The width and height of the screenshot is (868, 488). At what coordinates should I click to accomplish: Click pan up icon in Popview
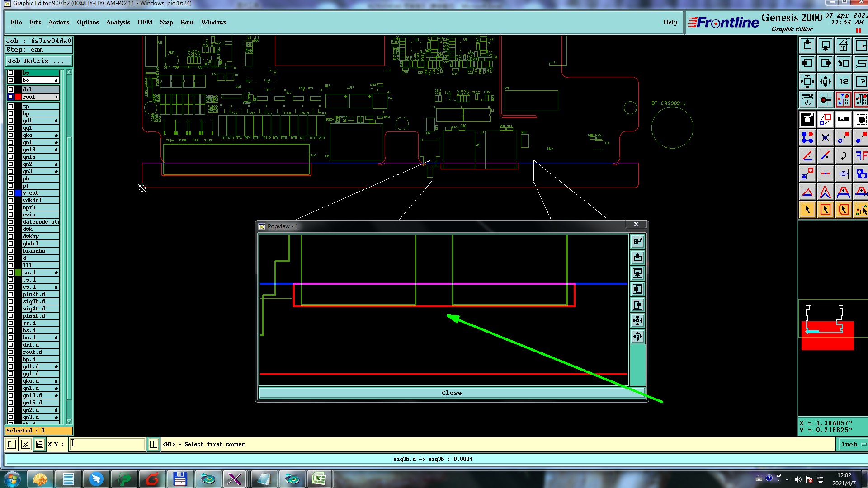pyautogui.click(x=637, y=258)
